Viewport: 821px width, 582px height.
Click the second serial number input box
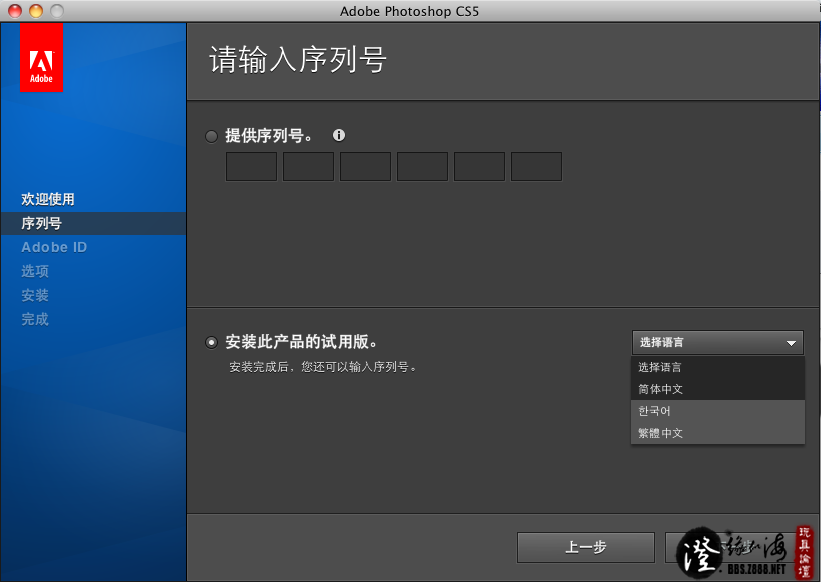pyautogui.click(x=308, y=166)
